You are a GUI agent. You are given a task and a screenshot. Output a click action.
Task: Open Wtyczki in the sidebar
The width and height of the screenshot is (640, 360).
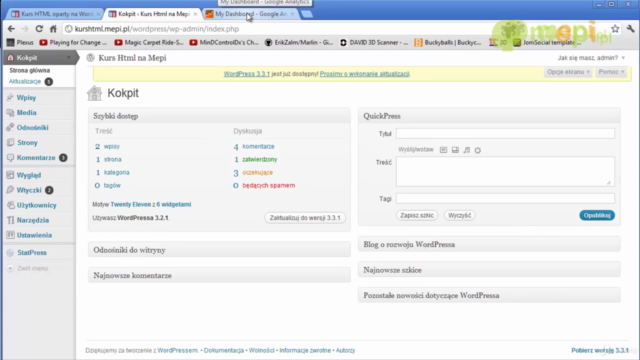29,190
